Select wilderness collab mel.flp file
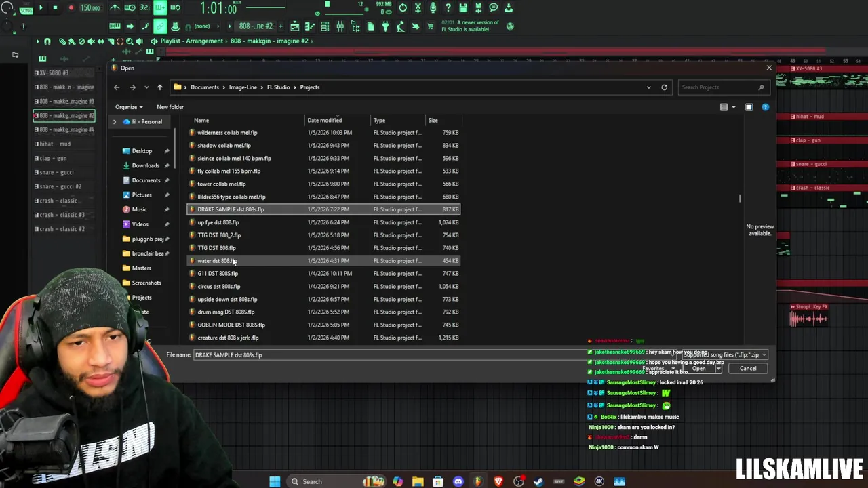 pyautogui.click(x=324, y=133)
